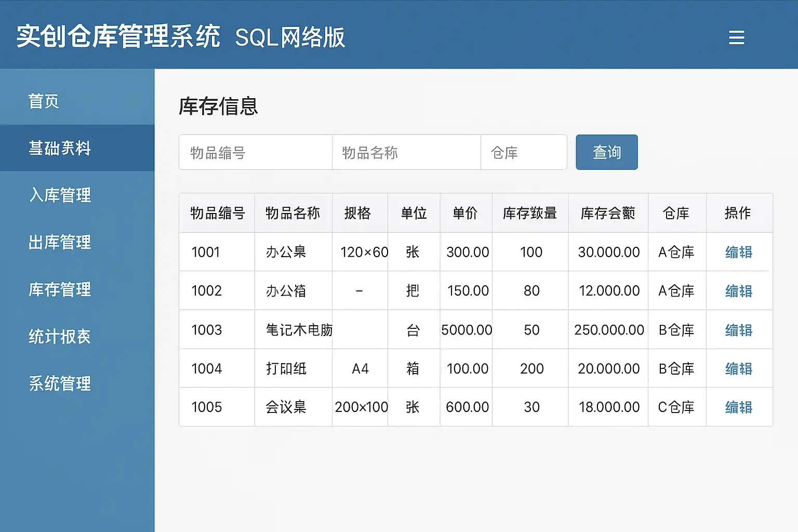Focus the 物品名称 search field
The width and height of the screenshot is (798, 532).
406,152
